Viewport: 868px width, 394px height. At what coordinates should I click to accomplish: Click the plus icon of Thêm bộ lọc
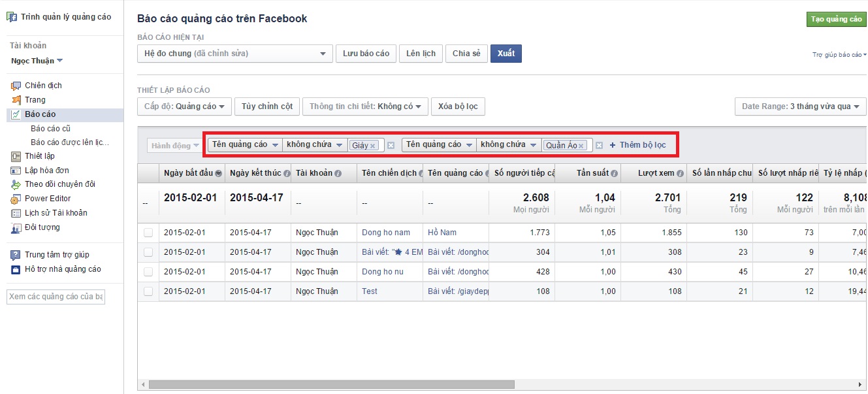tap(613, 145)
